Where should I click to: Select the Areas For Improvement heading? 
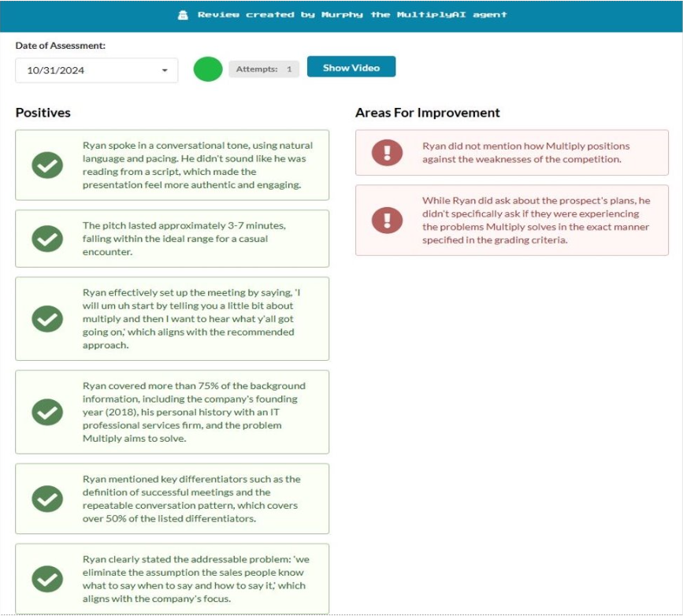pos(427,113)
